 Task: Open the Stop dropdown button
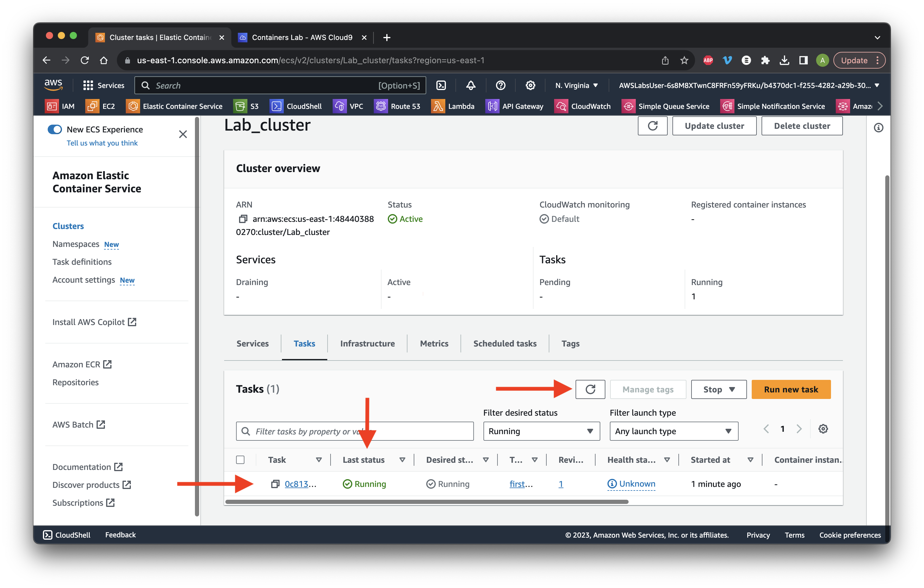pos(719,389)
